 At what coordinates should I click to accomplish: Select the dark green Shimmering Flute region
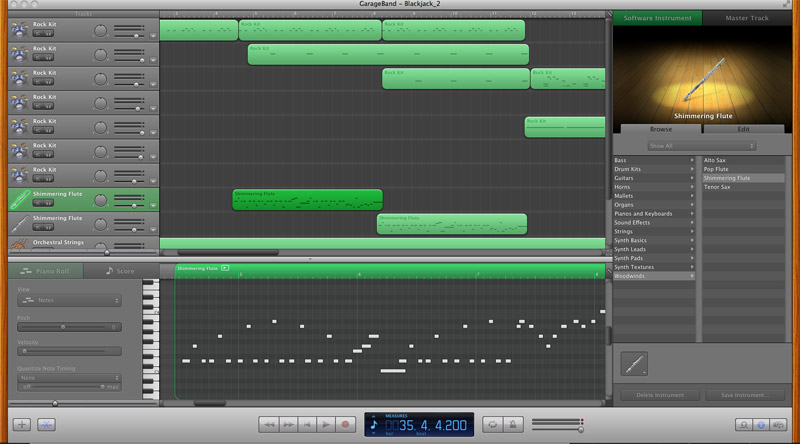pyautogui.click(x=307, y=200)
